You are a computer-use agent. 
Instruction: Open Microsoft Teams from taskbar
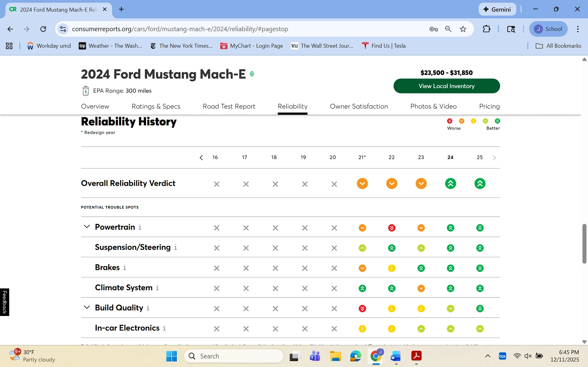click(315, 356)
